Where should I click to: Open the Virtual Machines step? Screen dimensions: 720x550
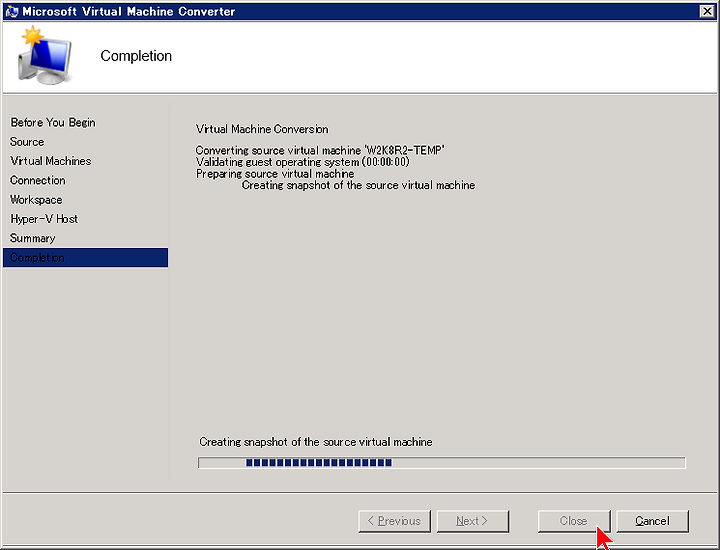[51, 161]
